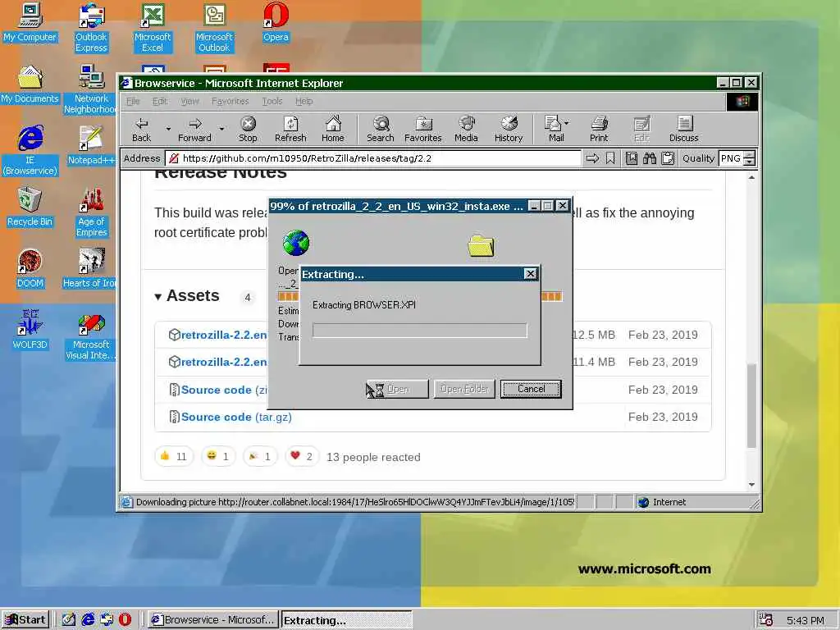This screenshot has width=840, height=630.
Task: Open My Documents desktop folder
Action: tap(30, 84)
